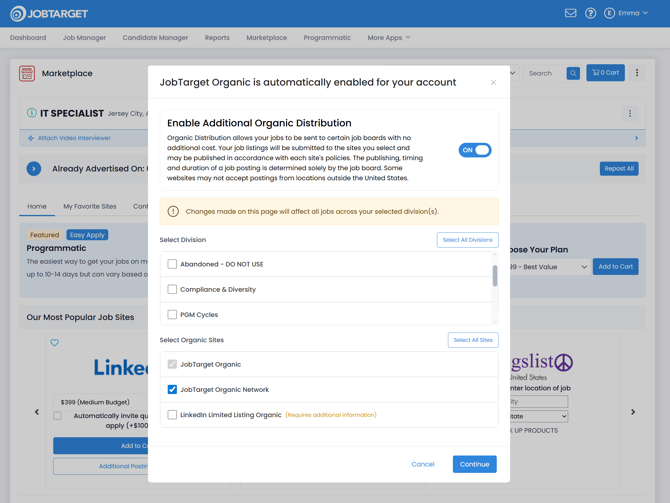Click the heart favorite icon

pyautogui.click(x=55, y=343)
